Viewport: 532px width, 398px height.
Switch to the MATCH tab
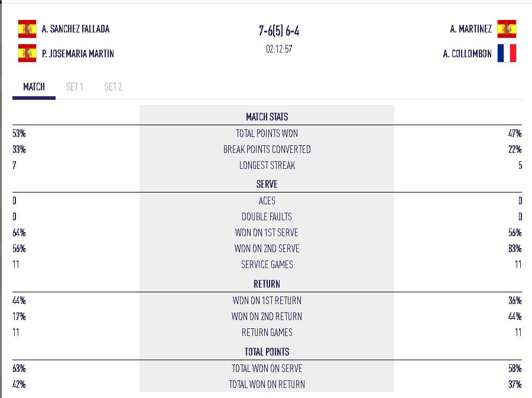point(34,87)
